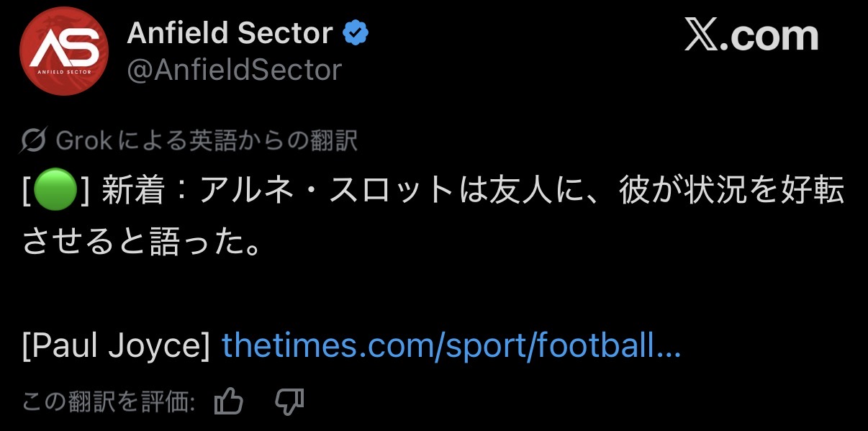The height and width of the screenshot is (431, 868).
Task: Click the ".com" text beside X logo
Action: [x=770, y=36]
